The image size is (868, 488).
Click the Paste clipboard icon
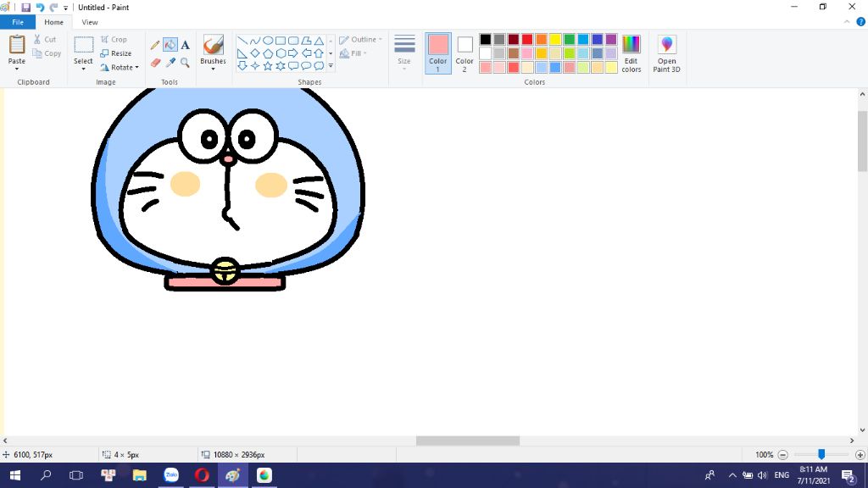pyautogui.click(x=17, y=44)
